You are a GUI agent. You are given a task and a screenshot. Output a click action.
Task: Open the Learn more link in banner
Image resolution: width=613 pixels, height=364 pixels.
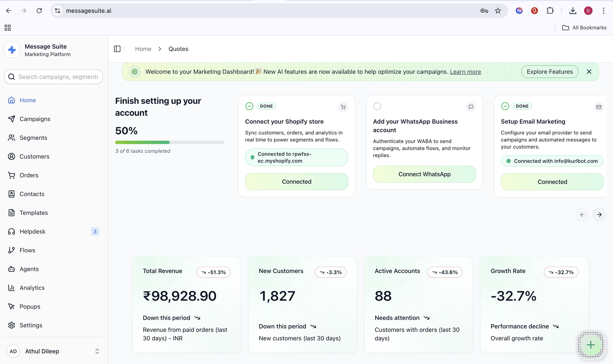click(x=465, y=72)
